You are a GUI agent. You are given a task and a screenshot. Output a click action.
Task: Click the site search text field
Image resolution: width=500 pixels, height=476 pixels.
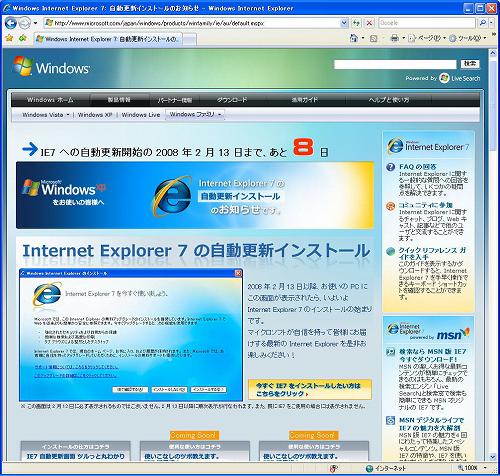coord(395,64)
